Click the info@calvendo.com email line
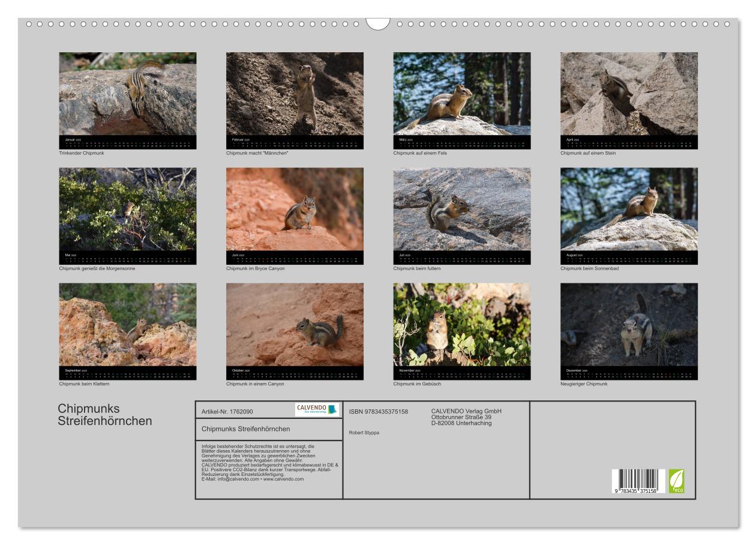This screenshot has height=545, width=756. click(252, 479)
